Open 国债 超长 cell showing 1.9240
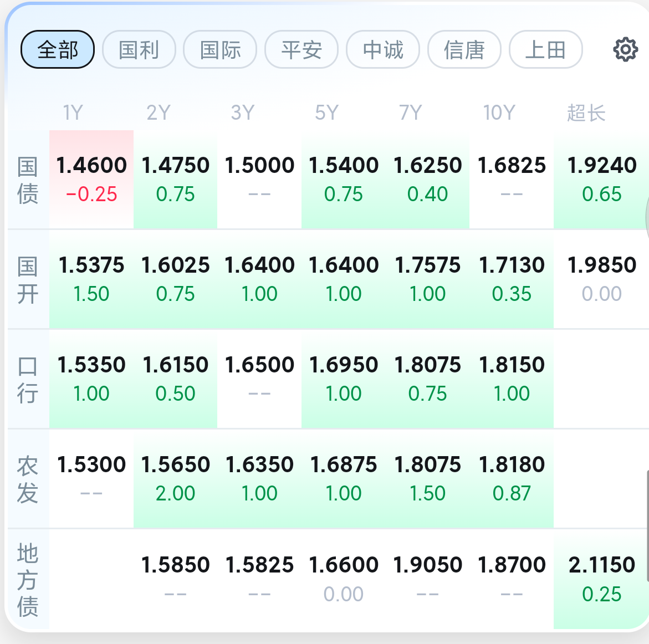649x644 pixels. [x=601, y=179]
